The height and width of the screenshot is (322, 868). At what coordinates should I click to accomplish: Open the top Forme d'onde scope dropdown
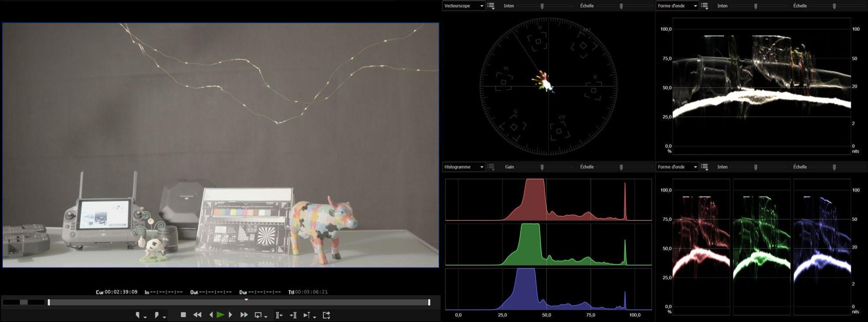point(677,6)
